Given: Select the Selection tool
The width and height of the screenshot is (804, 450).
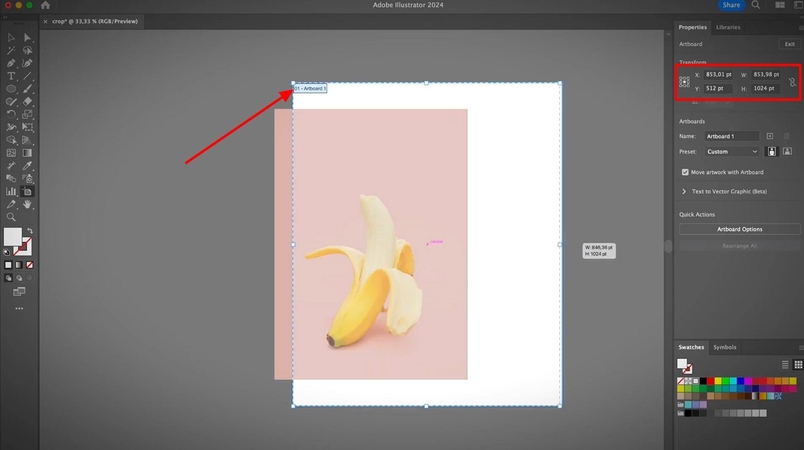Looking at the screenshot, I should click(x=11, y=37).
